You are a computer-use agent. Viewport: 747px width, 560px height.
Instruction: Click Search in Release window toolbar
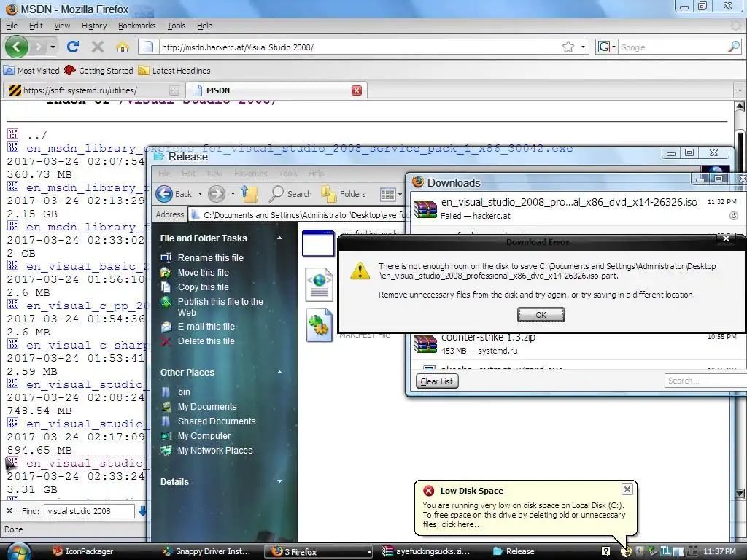(290, 194)
